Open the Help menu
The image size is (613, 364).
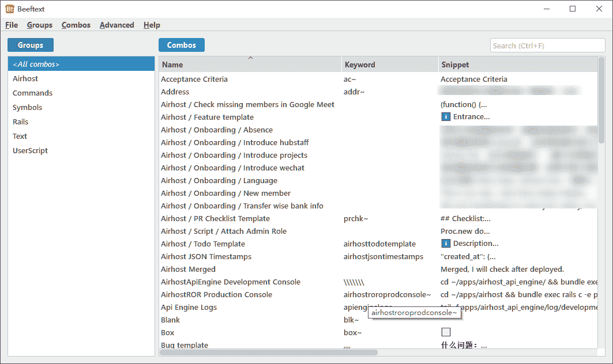tap(152, 25)
